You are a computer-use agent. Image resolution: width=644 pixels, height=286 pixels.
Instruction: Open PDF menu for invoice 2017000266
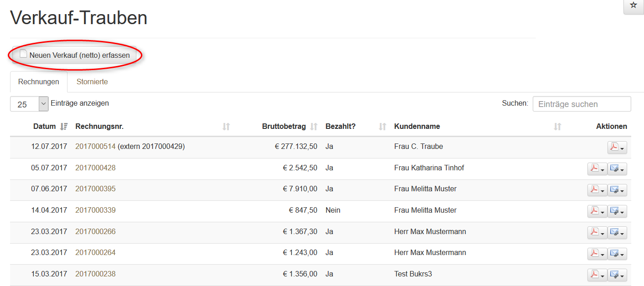597,233
